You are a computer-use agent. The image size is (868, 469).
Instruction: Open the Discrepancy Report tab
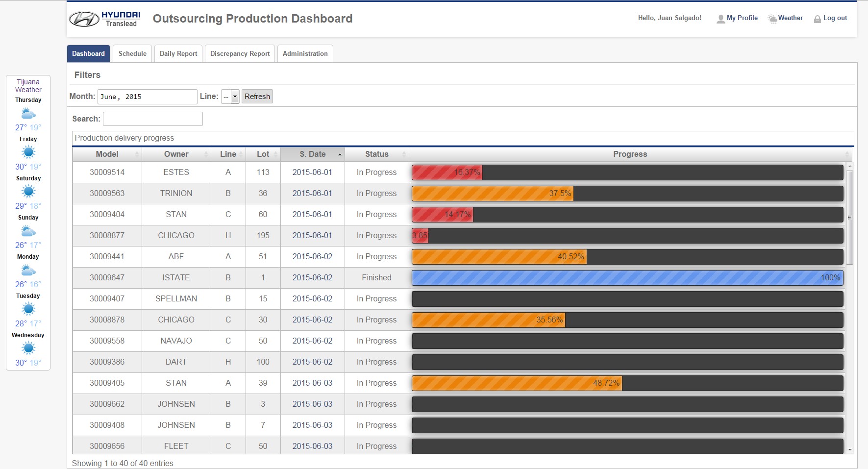(x=240, y=53)
